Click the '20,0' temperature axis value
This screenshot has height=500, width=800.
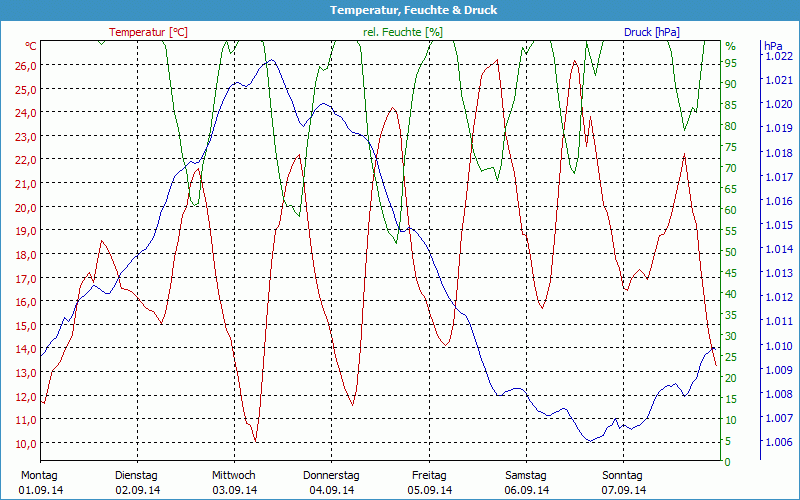tap(27, 207)
